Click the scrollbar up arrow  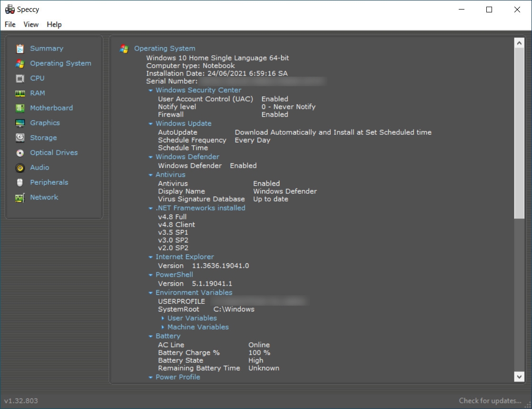point(519,43)
